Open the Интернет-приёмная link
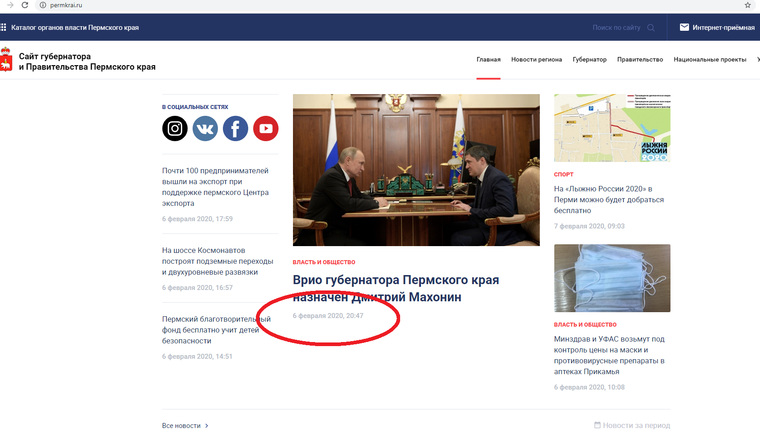Image resolution: width=760 pixels, height=442 pixels. (x=723, y=28)
